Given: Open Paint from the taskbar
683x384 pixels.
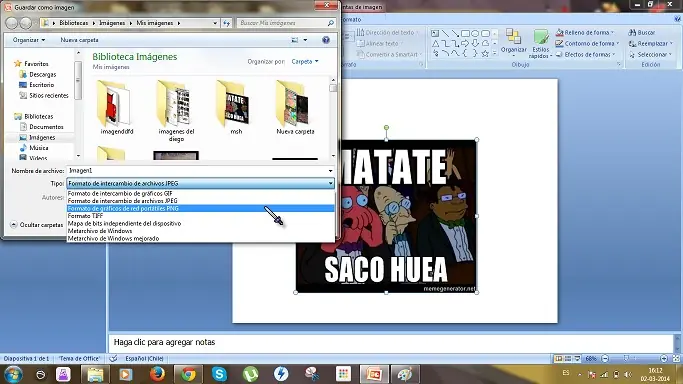Looking at the screenshot, I should point(405,374).
